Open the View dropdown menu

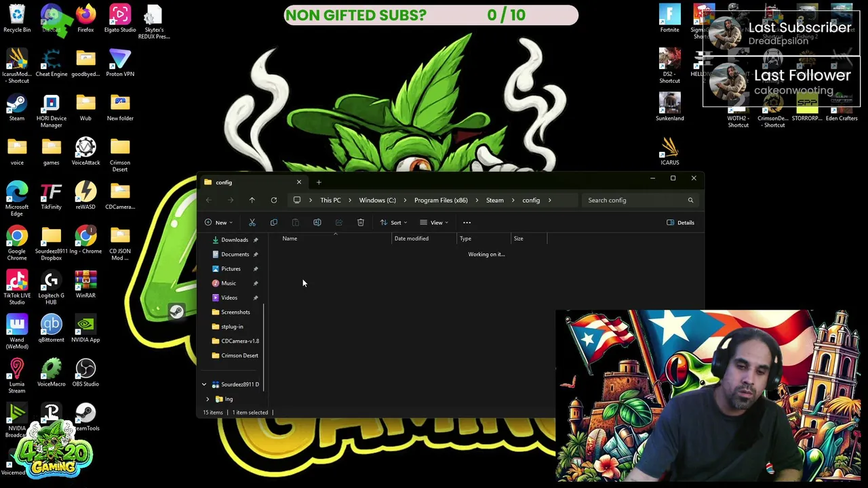pos(434,222)
